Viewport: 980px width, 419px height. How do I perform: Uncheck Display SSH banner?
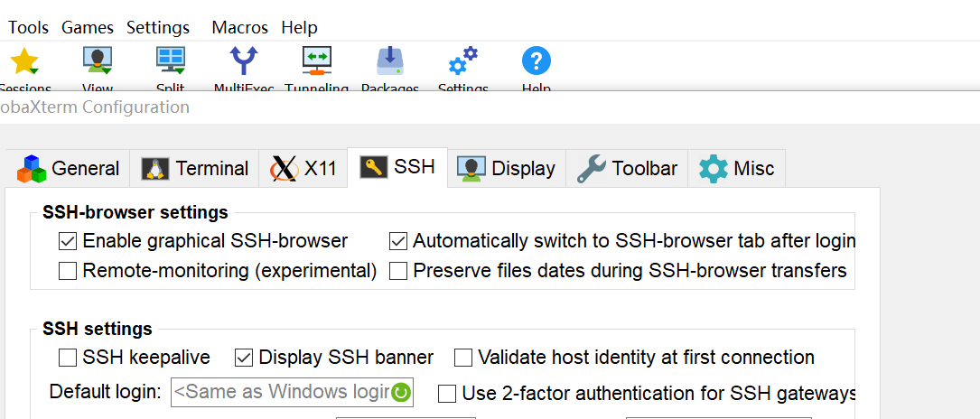[x=244, y=358]
